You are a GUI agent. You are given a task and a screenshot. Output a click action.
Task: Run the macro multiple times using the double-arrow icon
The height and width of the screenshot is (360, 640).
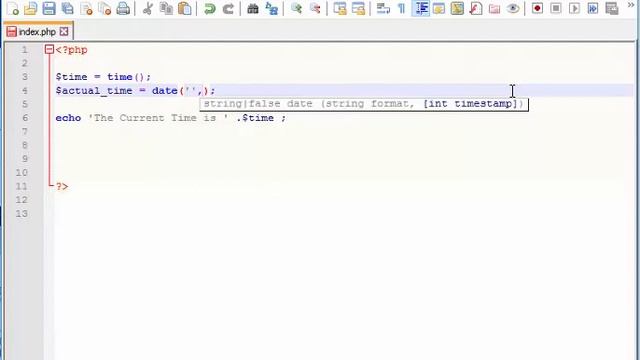[x=593, y=9]
